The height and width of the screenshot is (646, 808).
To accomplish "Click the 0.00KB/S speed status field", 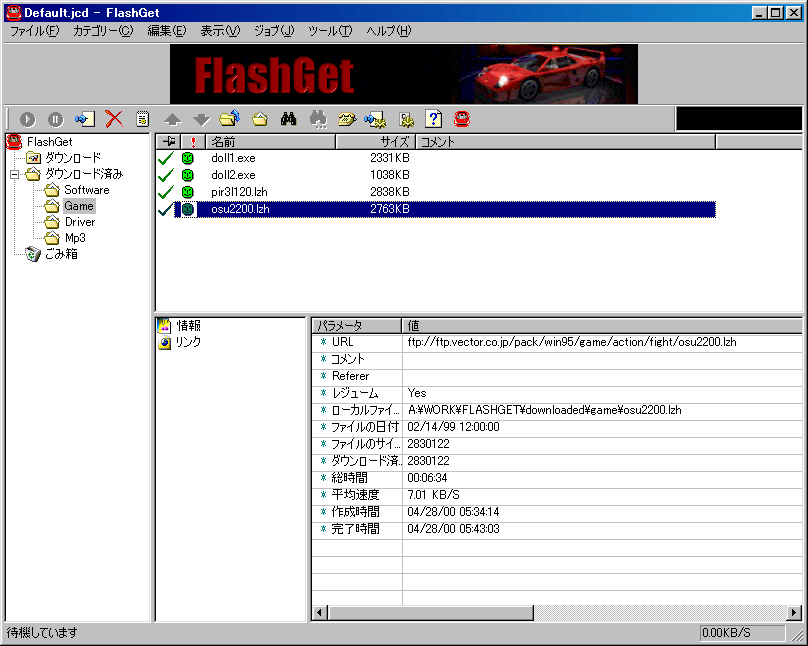I will (x=742, y=633).
